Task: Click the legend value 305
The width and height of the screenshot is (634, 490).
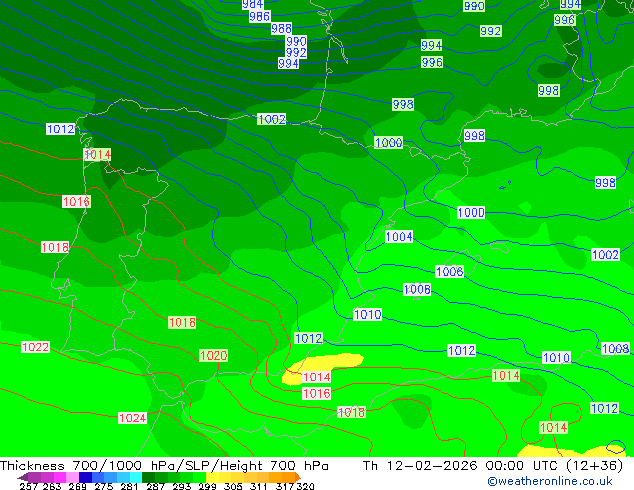Action: (x=233, y=486)
